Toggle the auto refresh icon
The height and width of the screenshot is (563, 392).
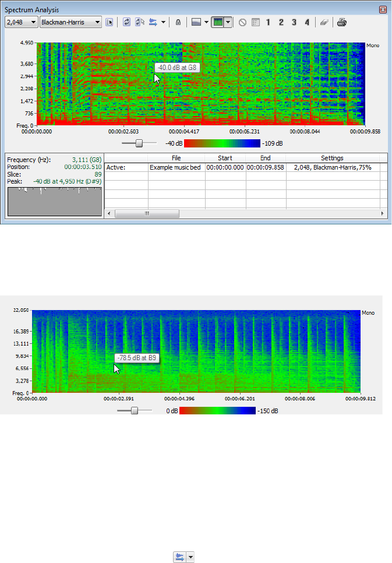click(x=140, y=22)
